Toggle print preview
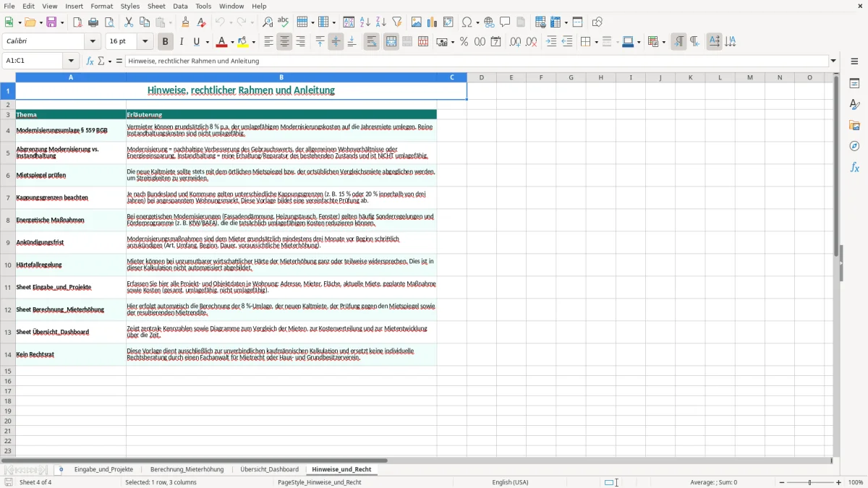This screenshot has width=868, height=488. click(x=109, y=22)
